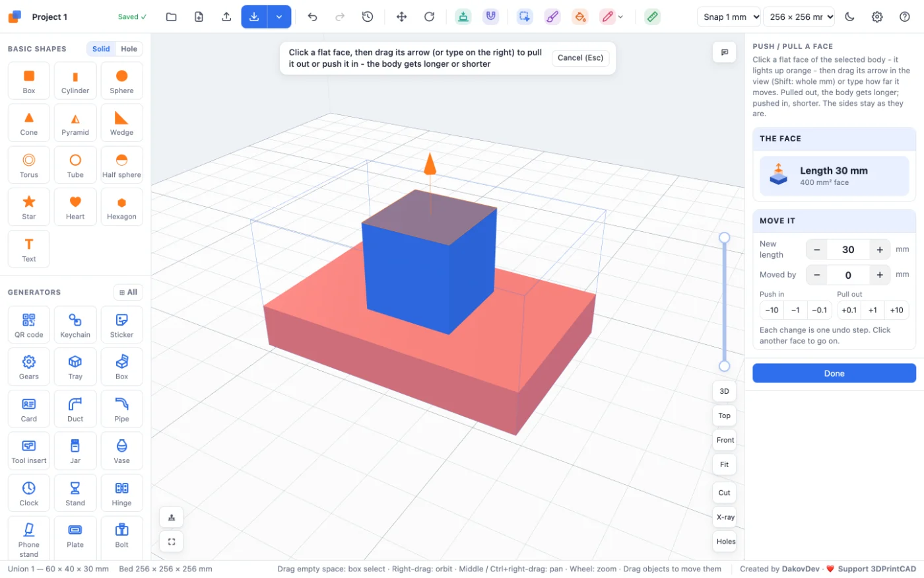Click the undo arrow in the toolbar
The image size is (924, 578).
click(312, 17)
